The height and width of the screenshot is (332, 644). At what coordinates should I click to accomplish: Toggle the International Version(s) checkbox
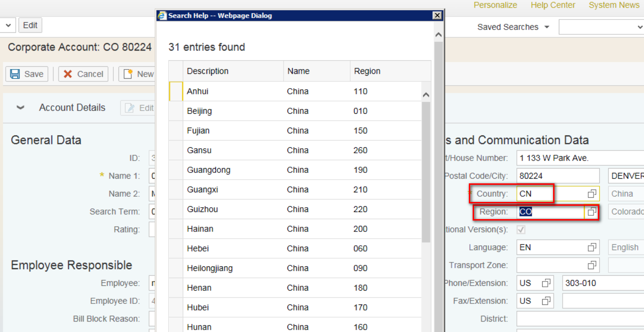coord(521,230)
